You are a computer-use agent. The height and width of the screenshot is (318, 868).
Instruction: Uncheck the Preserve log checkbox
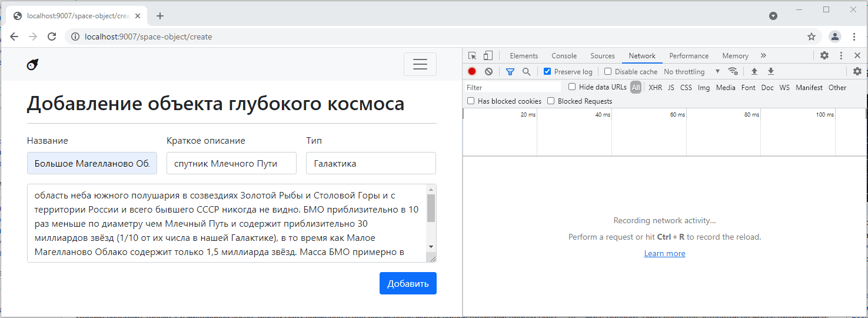547,71
